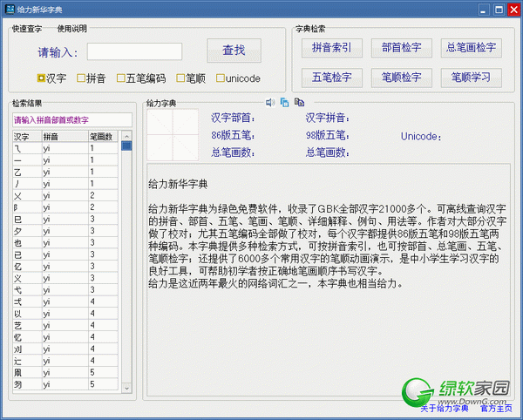Image resolution: width=523 pixels, height=420 pixels.
Task: Select the 亿 row in results
Action: point(65,267)
